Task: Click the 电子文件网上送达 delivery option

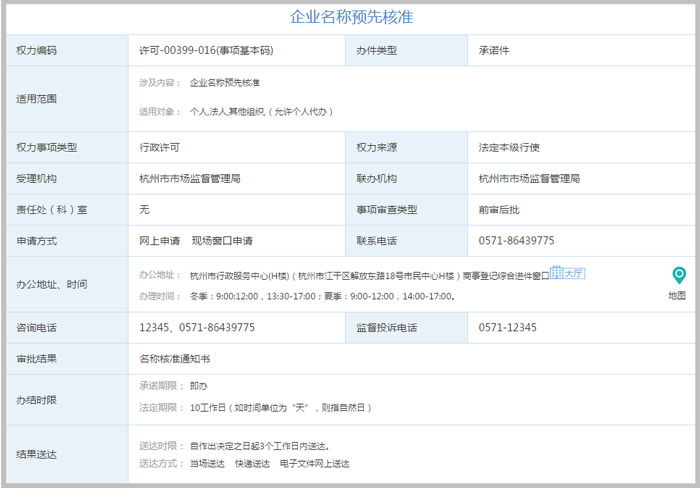Action: pos(314,464)
